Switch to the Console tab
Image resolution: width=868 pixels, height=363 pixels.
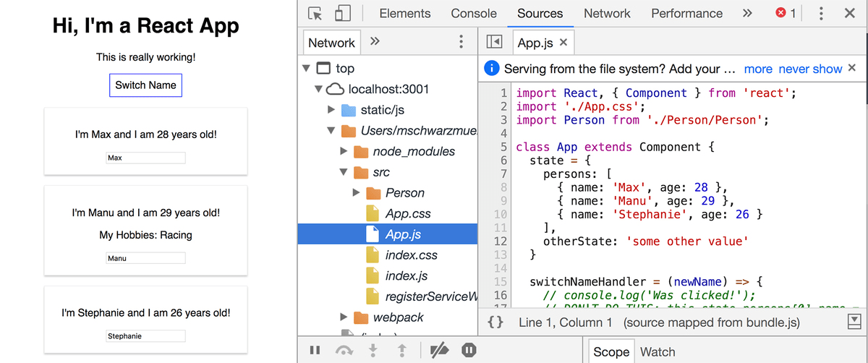(x=474, y=14)
